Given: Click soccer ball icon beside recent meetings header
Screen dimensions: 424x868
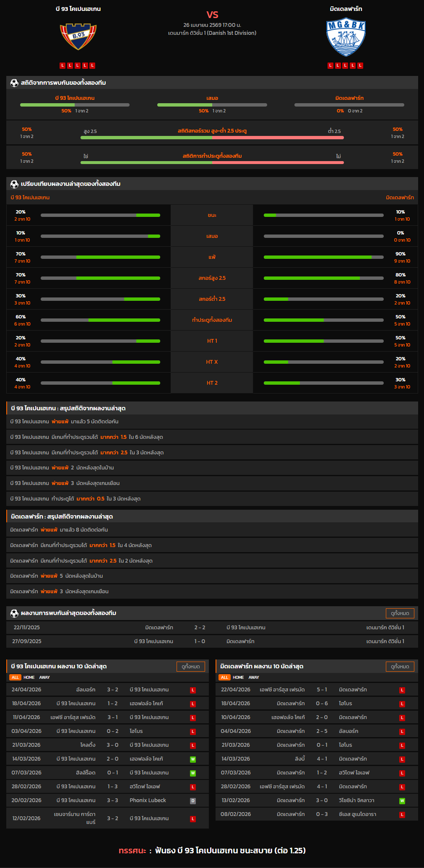Looking at the screenshot, I should tap(14, 613).
